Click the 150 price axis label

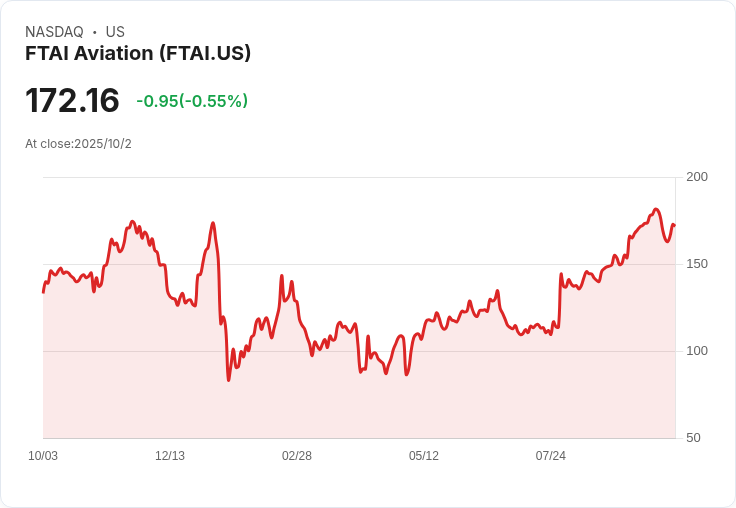[697, 264]
